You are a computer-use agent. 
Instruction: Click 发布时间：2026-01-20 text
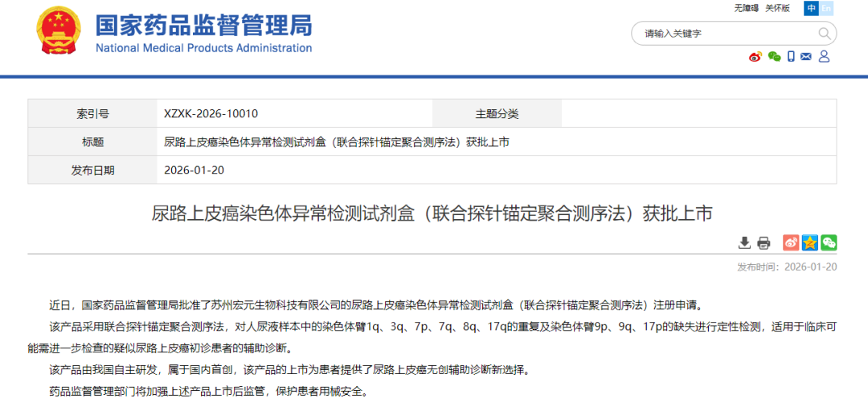(x=787, y=267)
